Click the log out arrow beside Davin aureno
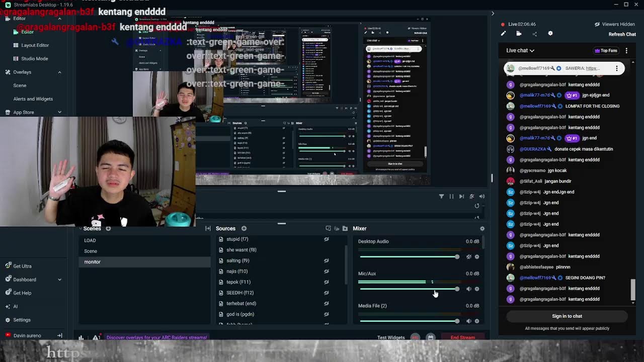644x362 pixels. click(59, 336)
